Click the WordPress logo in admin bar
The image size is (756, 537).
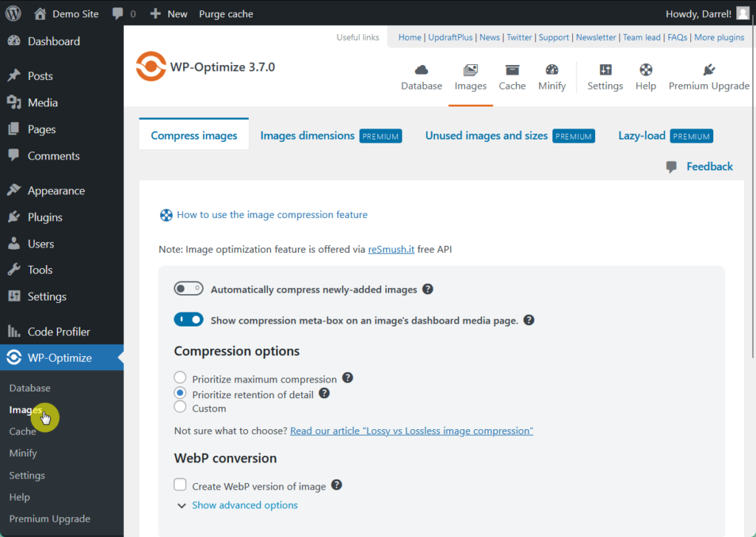[x=13, y=13]
